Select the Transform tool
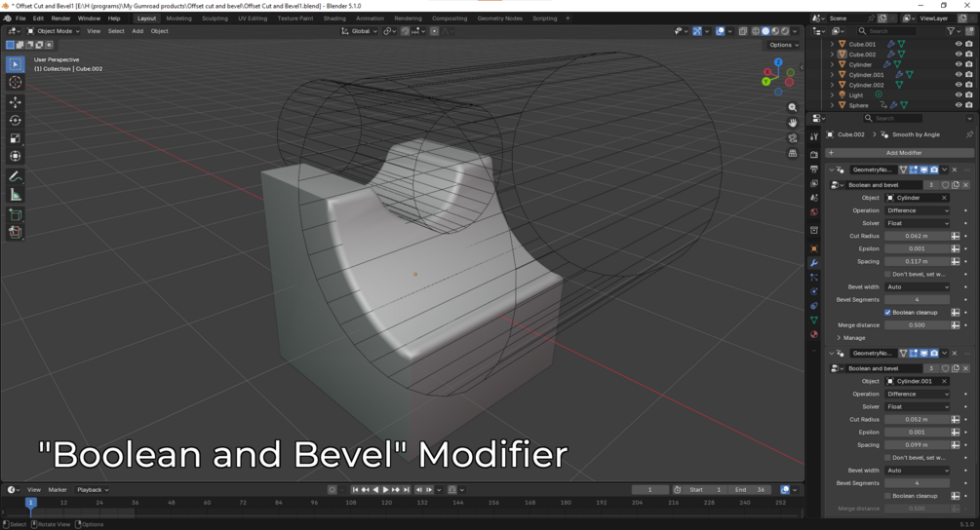The width and height of the screenshot is (980, 530). click(15, 156)
